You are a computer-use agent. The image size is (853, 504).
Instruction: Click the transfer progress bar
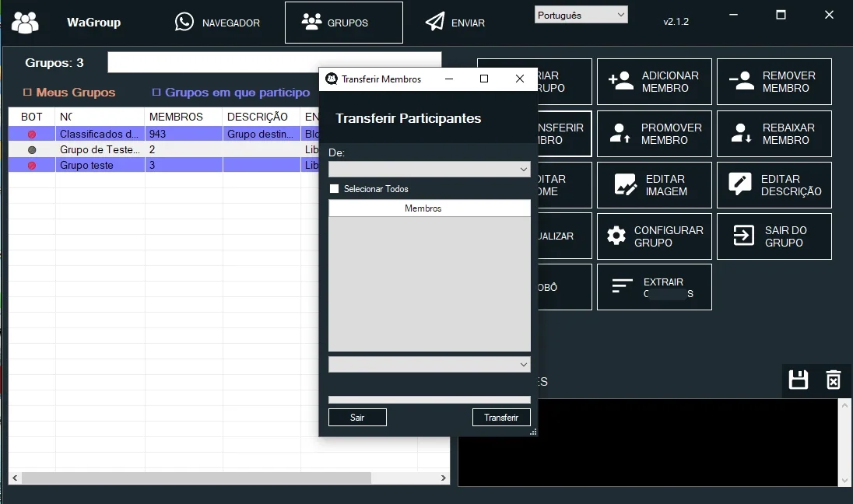tap(429, 400)
